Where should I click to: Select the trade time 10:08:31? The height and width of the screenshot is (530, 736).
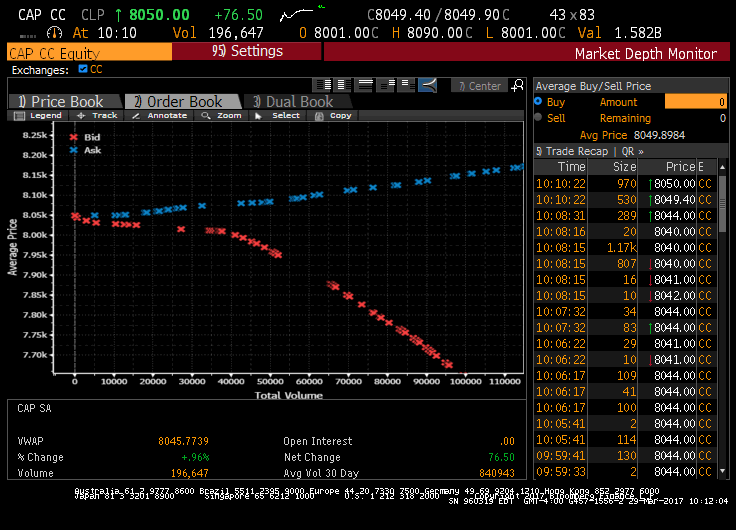click(x=560, y=215)
